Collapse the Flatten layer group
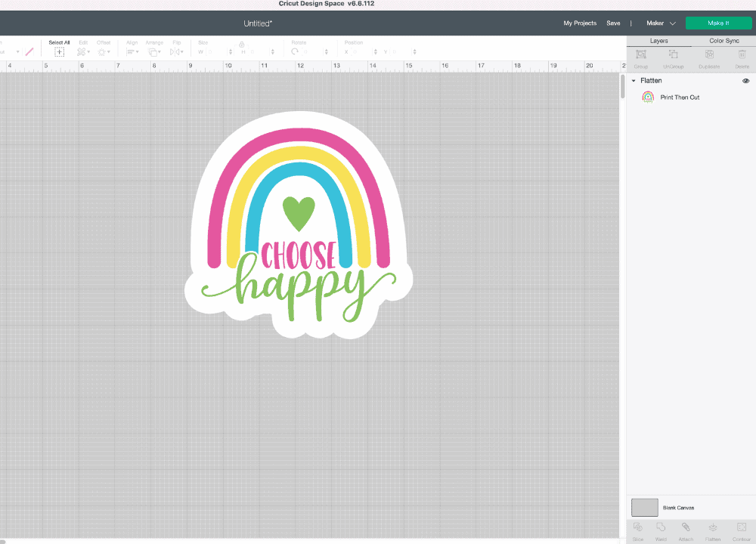Viewport: 756px width, 544px height. coord(634,81)
